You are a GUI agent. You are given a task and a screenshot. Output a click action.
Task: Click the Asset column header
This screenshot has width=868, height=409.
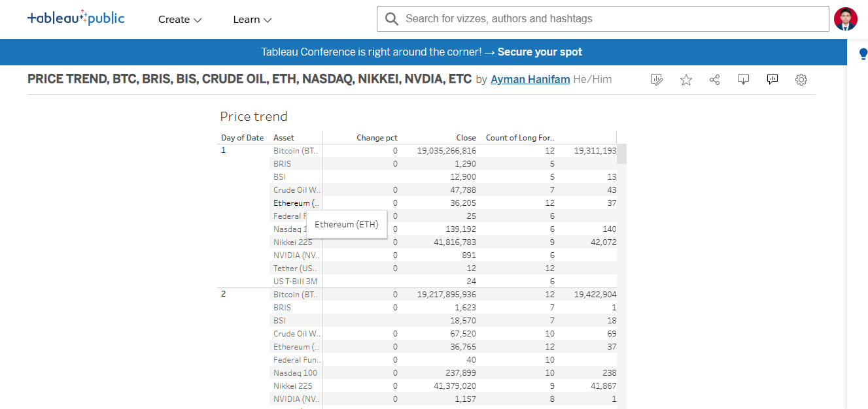click(284, 138)
